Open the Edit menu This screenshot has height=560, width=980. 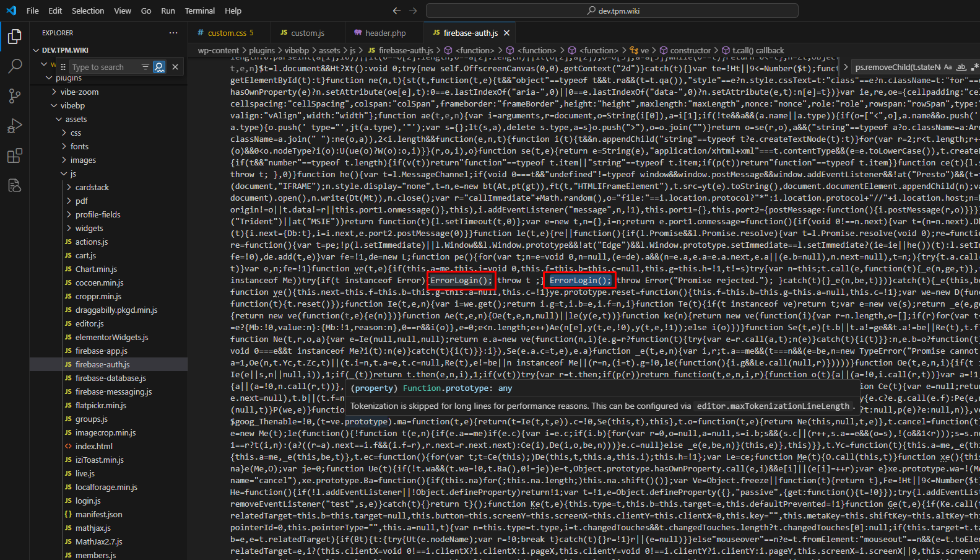pos(55,11)
